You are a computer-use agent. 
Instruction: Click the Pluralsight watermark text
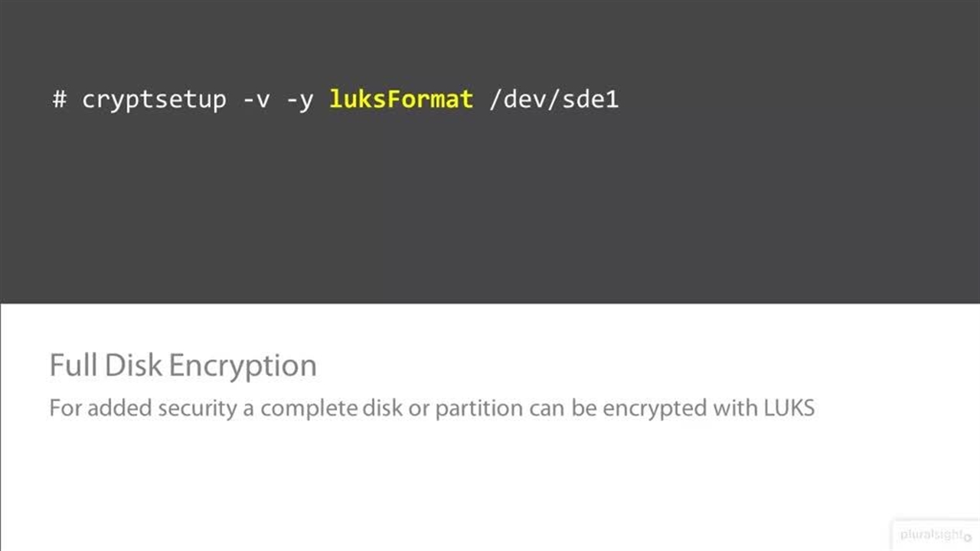pos(931,535)
